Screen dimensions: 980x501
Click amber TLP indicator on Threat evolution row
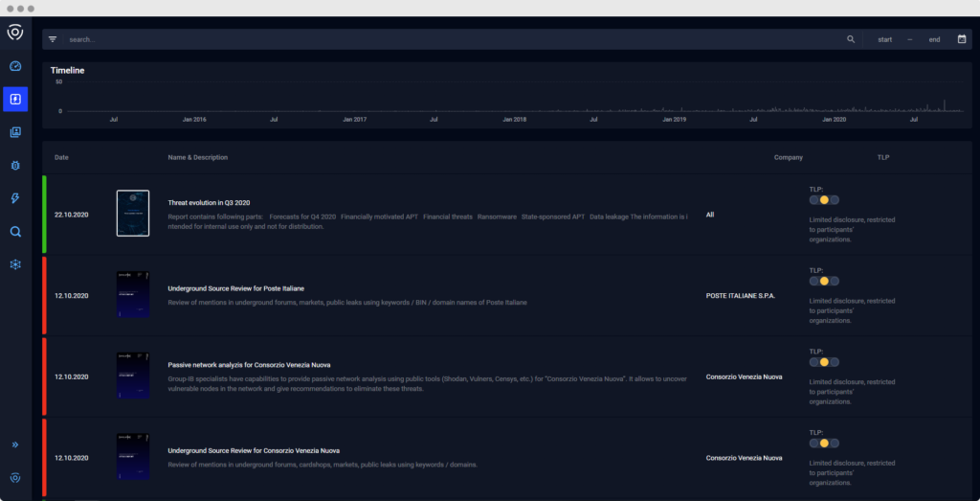(x=824, y=200)
